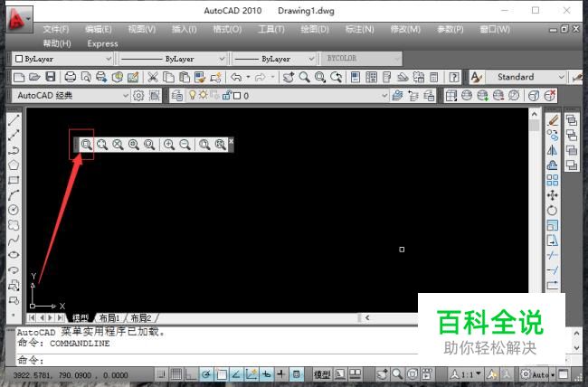Viewport: 588px width, 387px height.
Task: Open the 修改(M) menu
Action: [x=405, y=29]
